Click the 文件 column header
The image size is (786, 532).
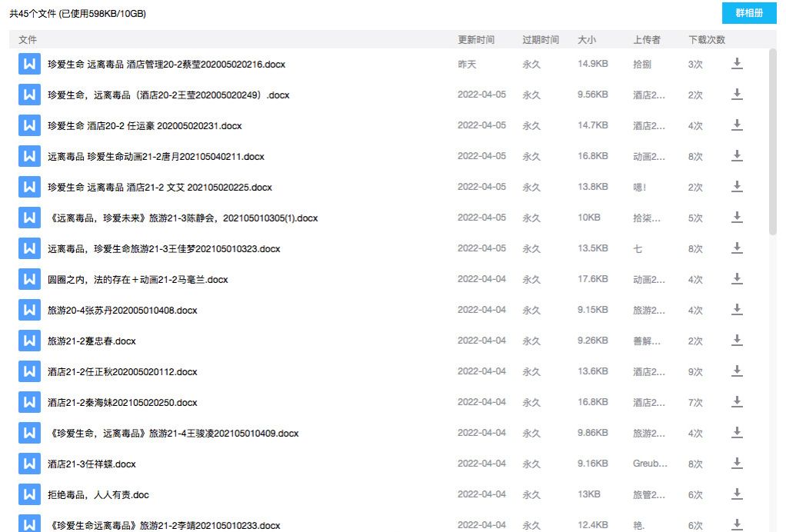click(x=28, y=39)
